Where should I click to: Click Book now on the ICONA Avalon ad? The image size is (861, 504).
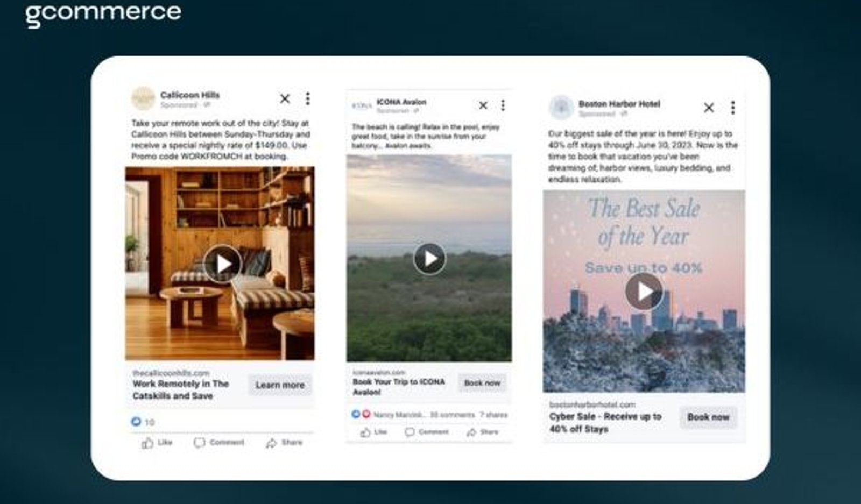482,383
